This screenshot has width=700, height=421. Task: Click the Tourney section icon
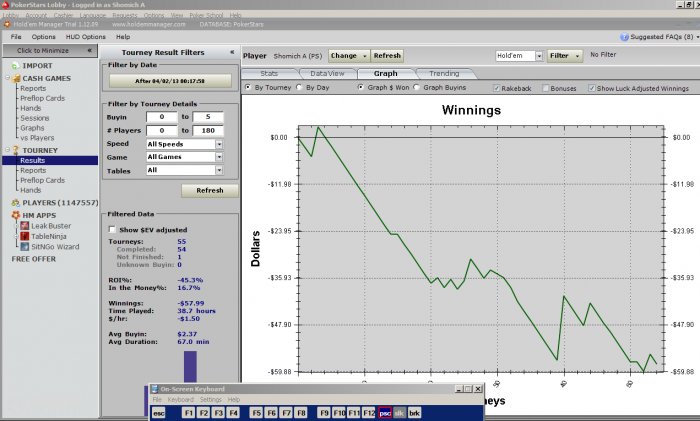[x=15, y=150]
